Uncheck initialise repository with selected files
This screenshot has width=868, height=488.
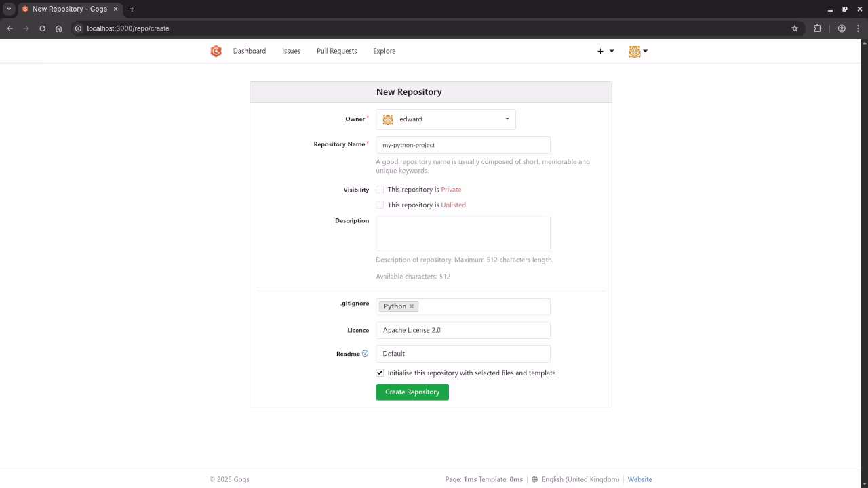380,373
